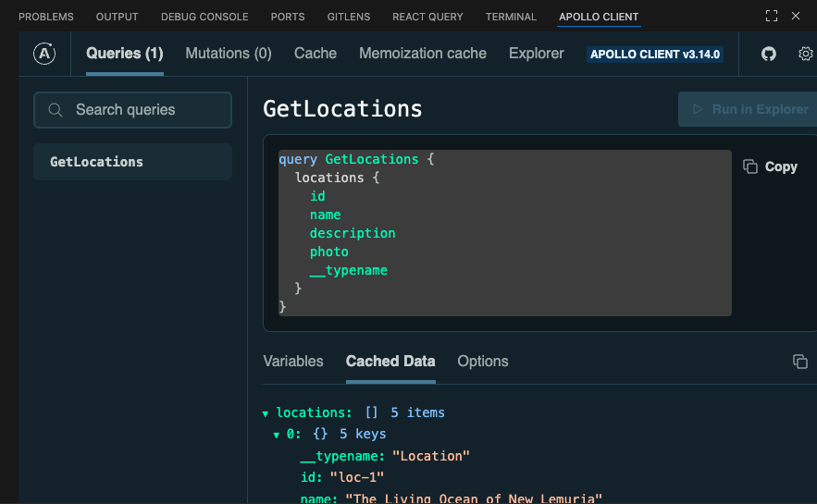Click the search magnifier icon
The width and height of the screenshot is (817, 504).
pyautogui.click(x=56, y=110)
